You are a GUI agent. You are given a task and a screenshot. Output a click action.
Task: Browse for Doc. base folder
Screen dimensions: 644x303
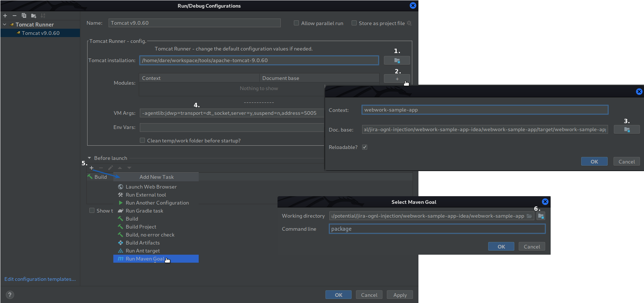627,129
